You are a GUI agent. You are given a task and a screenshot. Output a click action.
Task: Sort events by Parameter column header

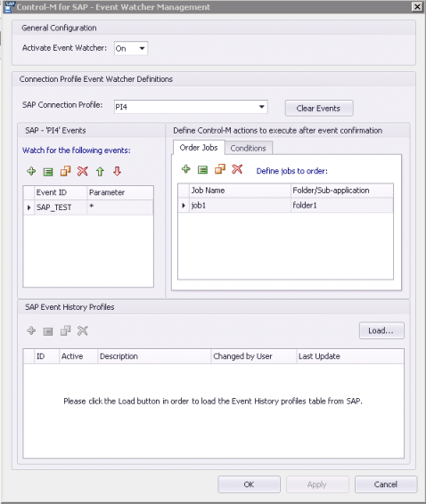point(120,192)
